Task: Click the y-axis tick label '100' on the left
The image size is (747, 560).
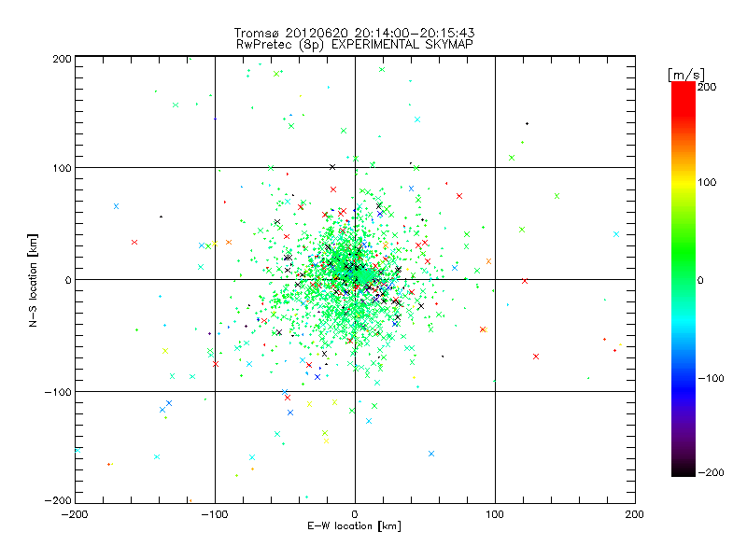Action: click(62, 168)
